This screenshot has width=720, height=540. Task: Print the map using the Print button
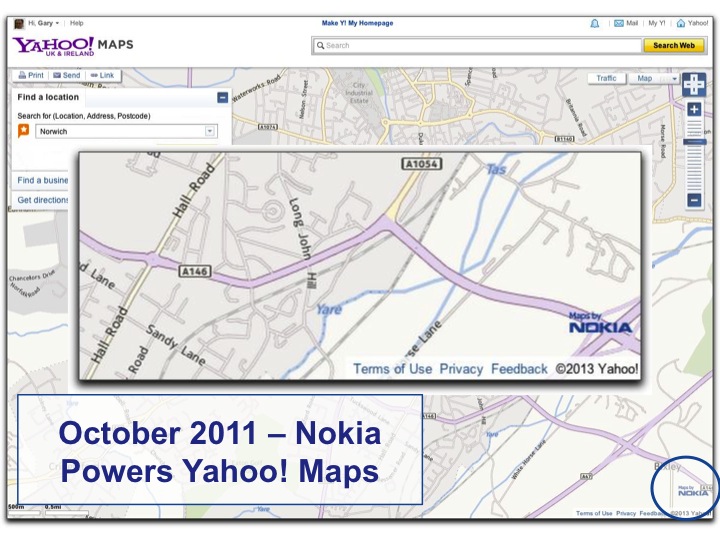point(31,75)
